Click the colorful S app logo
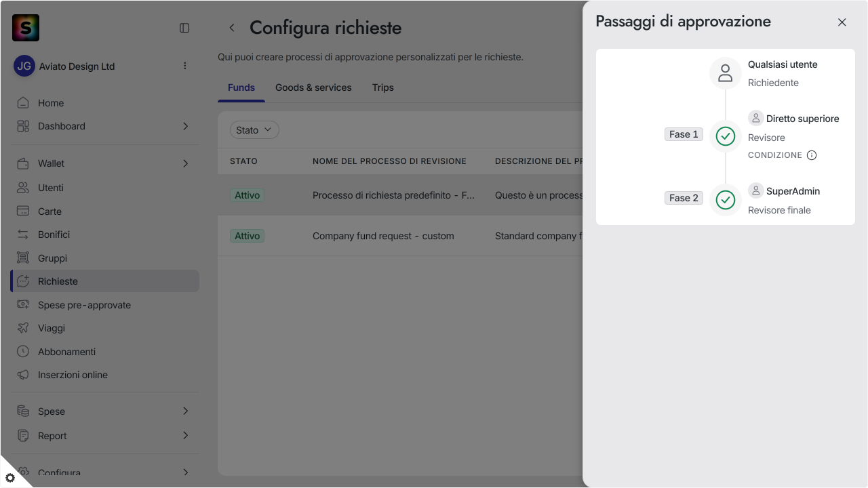 [x=26, y=28]
